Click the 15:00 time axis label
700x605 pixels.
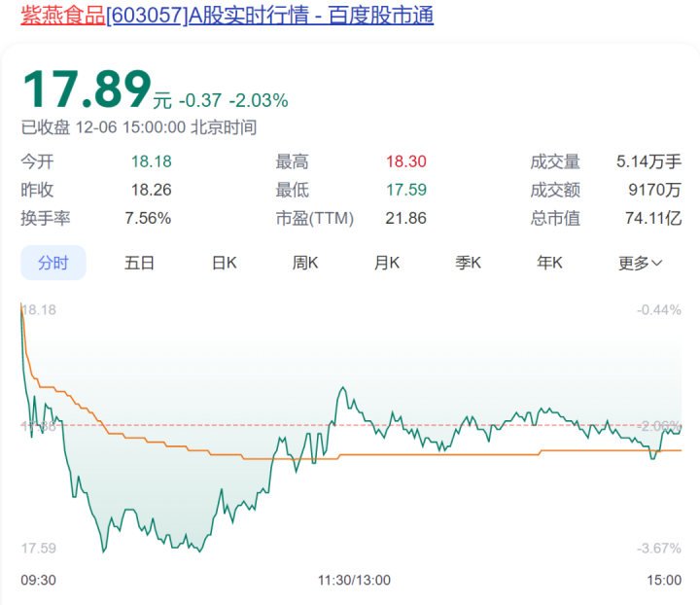(664, 580)
